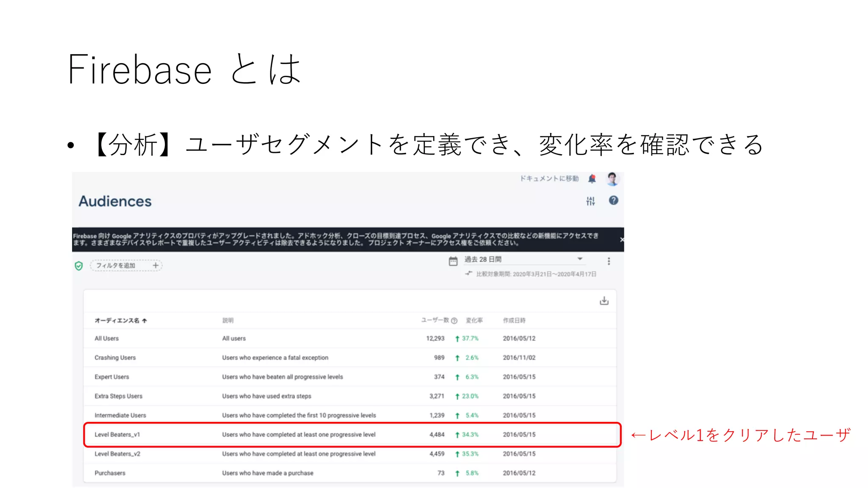
Task: Click the Audiences page title
Action: tap(115, 201)
